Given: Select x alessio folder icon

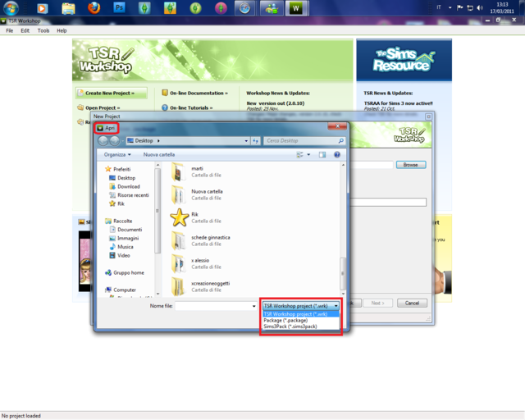Looking at the screenshot, I should tap(178, 263).
